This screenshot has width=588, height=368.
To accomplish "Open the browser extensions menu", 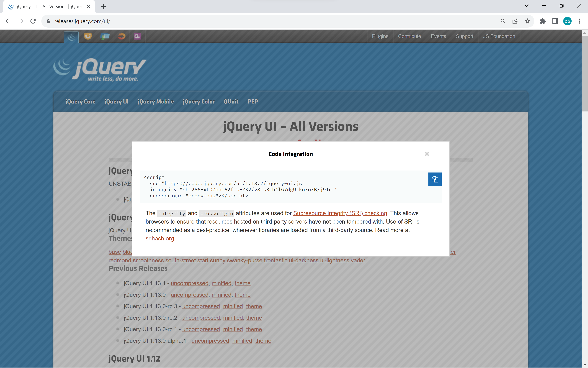I will [543, 21].
